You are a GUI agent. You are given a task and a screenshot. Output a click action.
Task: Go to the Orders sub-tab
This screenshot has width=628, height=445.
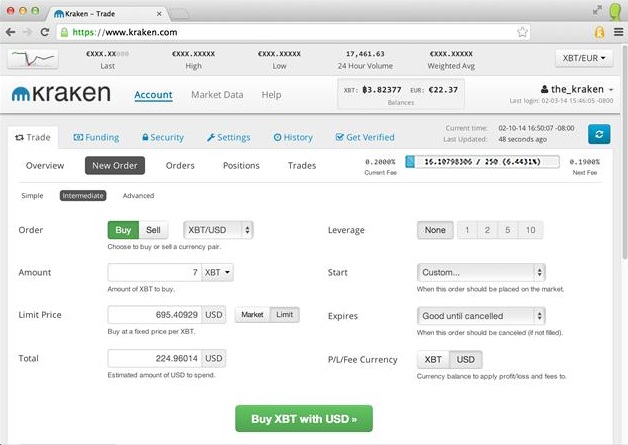[x=180, y=165]
